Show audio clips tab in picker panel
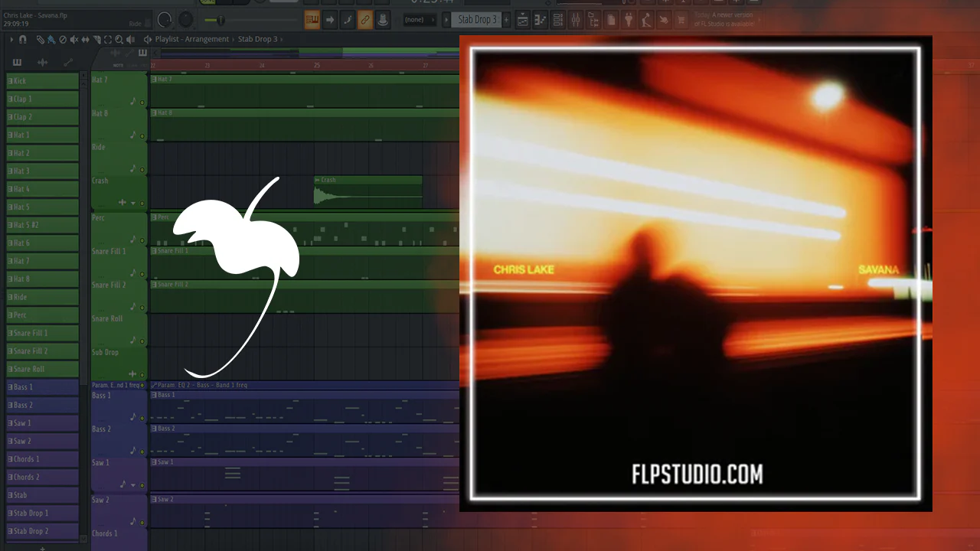Viewport: 980px width, 551px height. coord(43,62)
